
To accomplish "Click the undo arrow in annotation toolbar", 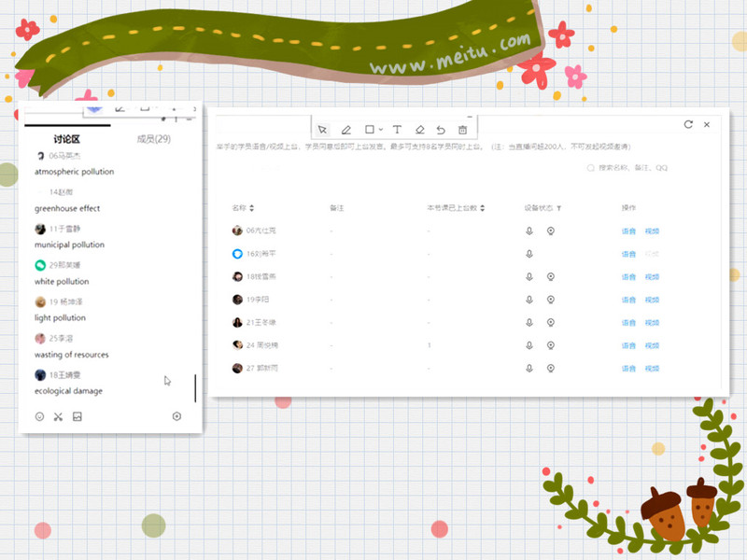I will pos(441,130).
